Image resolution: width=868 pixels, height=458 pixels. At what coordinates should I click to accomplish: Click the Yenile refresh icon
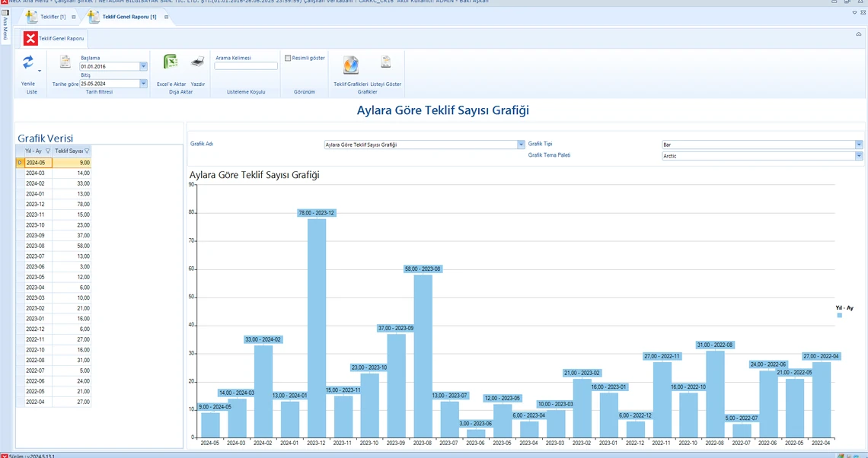click(x=28, y=63)
